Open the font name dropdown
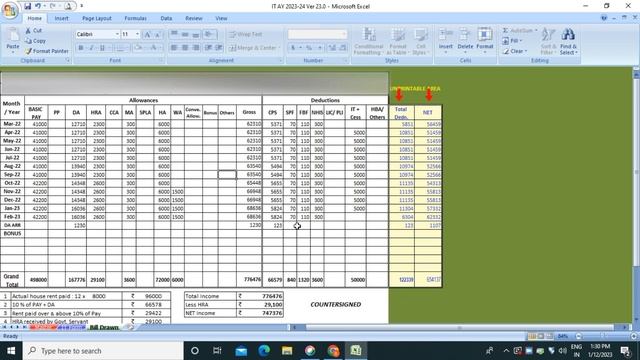Image resolution: width=640 pixels, height=360 pixels. click(117, 34)
